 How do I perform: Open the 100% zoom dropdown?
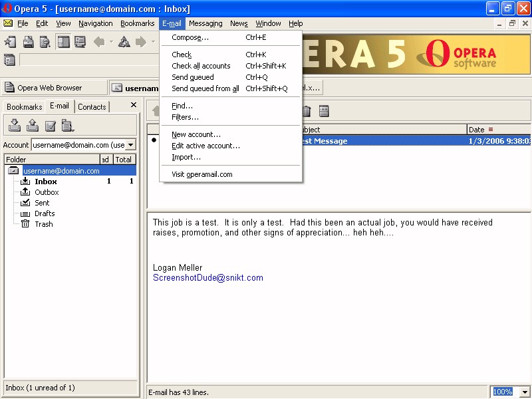coord(525,392)
